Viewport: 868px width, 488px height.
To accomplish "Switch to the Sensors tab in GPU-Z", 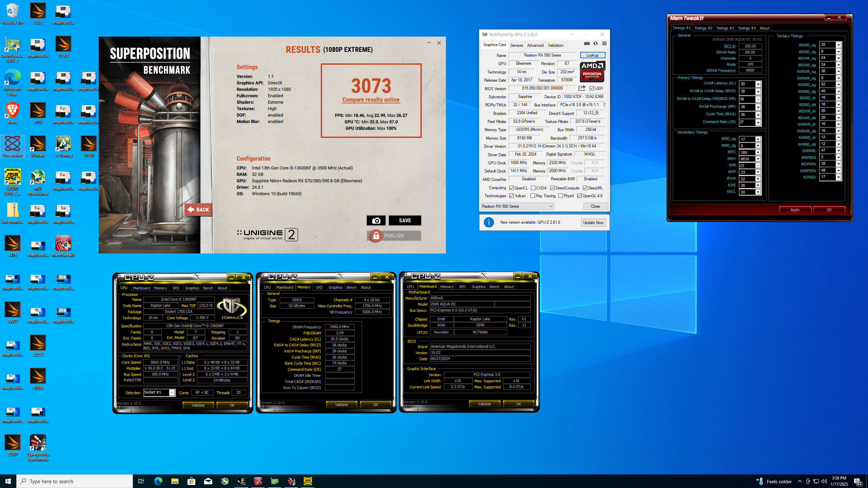I will coord(516,45).
